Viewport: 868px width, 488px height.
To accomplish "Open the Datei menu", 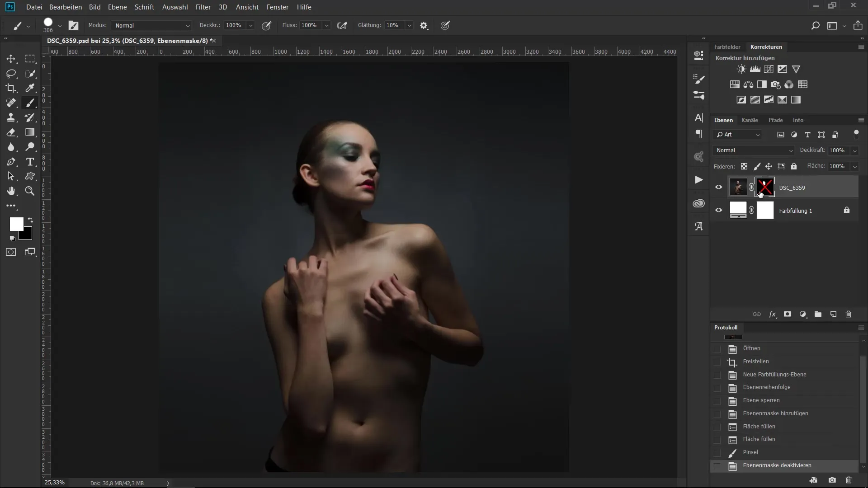I will pyautogui.click(x=34, y=7).
